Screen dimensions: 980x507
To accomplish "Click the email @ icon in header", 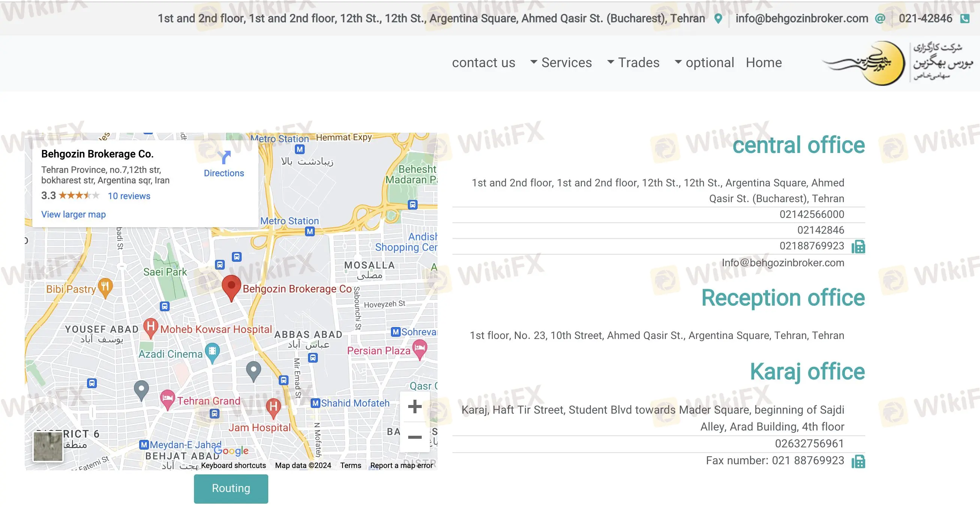I will coord(880,19).
